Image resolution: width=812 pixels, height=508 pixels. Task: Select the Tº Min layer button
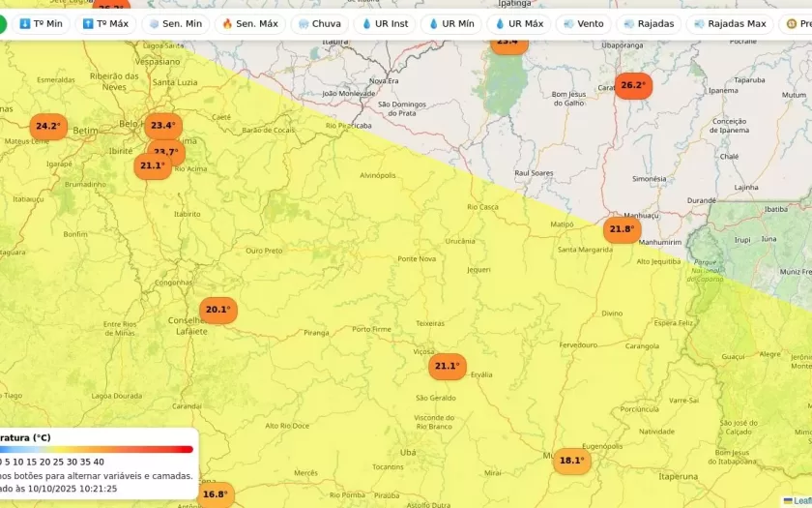40,24
